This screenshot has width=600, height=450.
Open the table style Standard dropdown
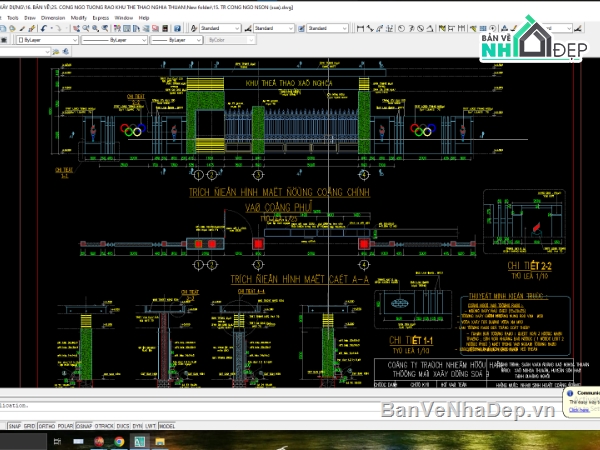click(x=328, y=28)
